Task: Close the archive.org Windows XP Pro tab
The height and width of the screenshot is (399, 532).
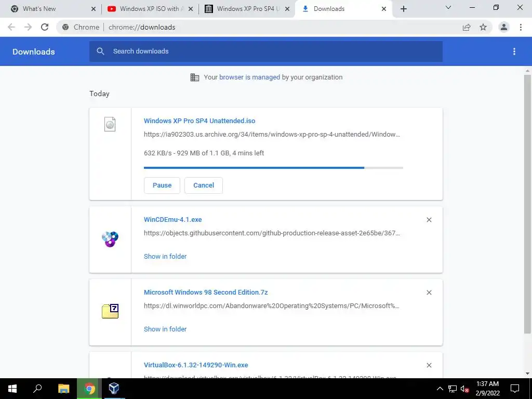Action: [287, 9]
